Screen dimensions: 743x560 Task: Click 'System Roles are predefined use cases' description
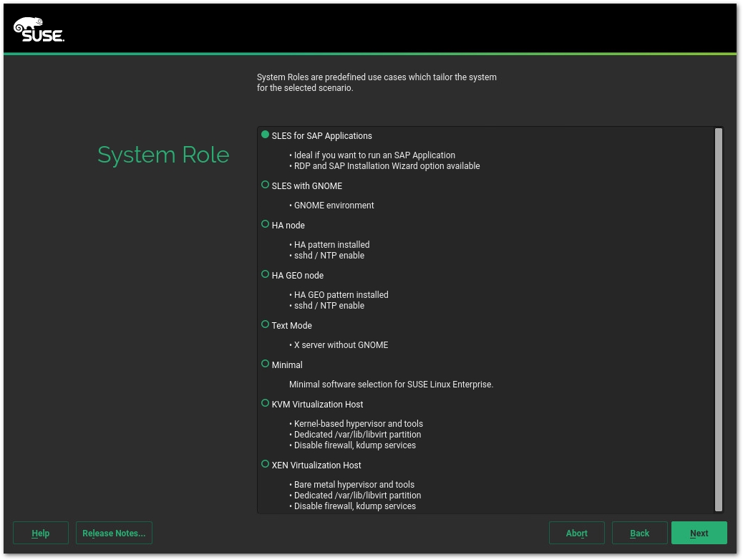click(x=377, y=82)
